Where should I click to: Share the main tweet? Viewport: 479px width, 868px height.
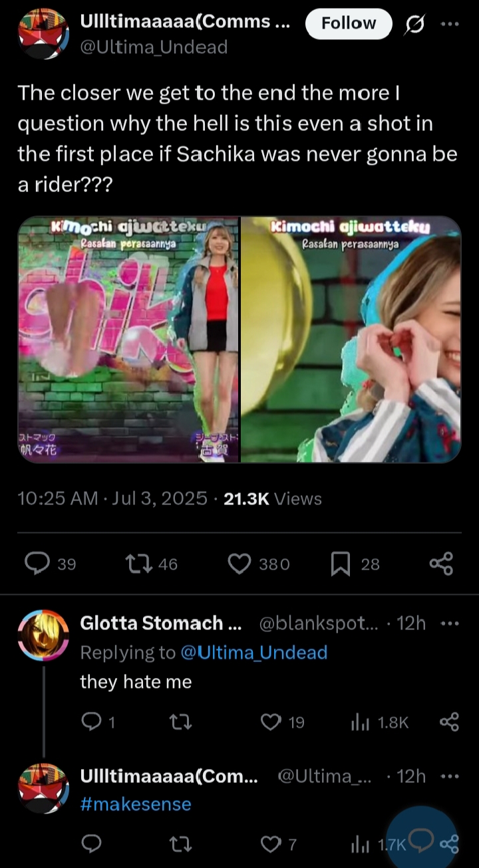coord(441,564)
